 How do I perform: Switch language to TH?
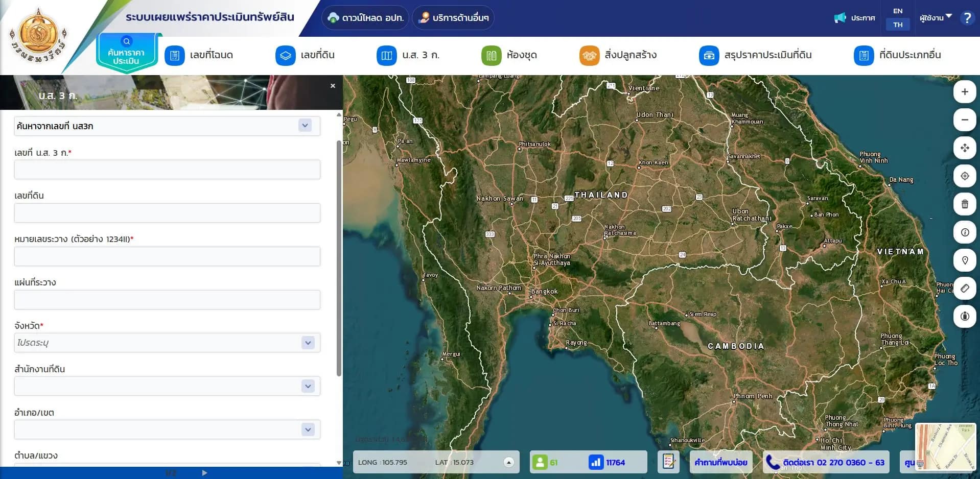click(897, 25)
